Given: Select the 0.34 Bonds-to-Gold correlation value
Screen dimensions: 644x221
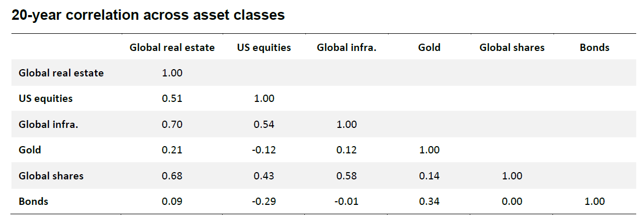Looking at the screenshot, I should coord(429,201).
